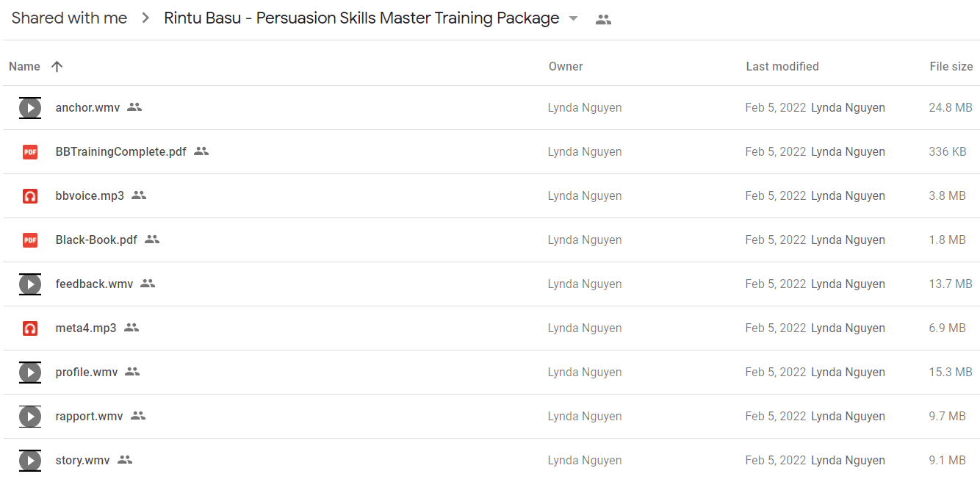
Task: Open the folder title dropdown arrow
Action: [574, 19]
